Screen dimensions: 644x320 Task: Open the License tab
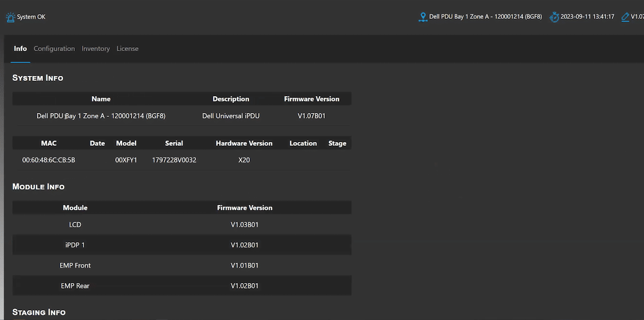(127, 48)
